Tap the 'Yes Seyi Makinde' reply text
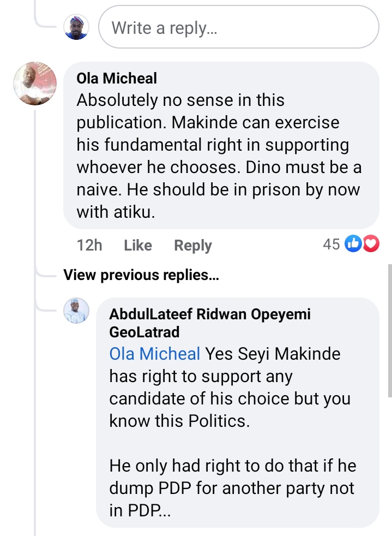This screenshot has width=392, height=536. coord(273,354)
